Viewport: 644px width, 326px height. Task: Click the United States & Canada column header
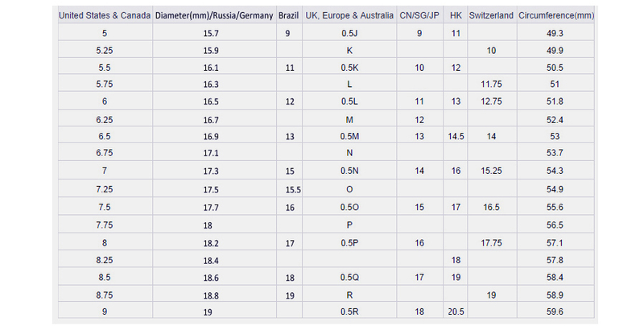tap(105, 15)
